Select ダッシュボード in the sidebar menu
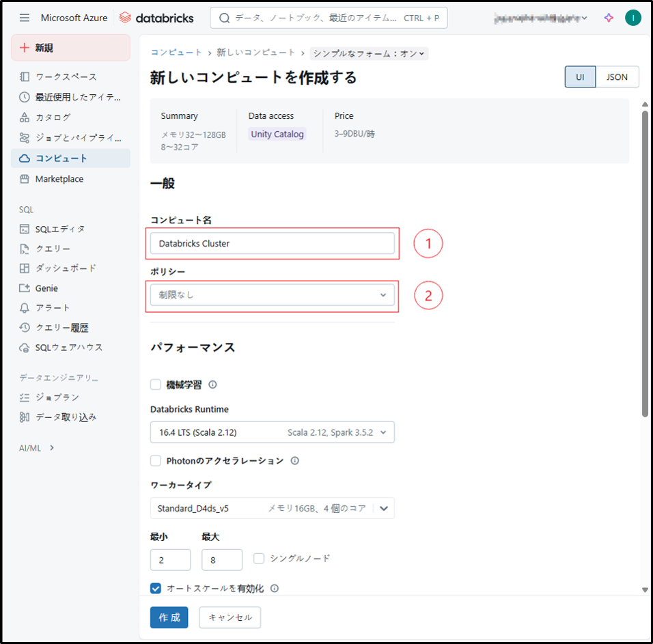653x644 pixels. click(66, 268)
